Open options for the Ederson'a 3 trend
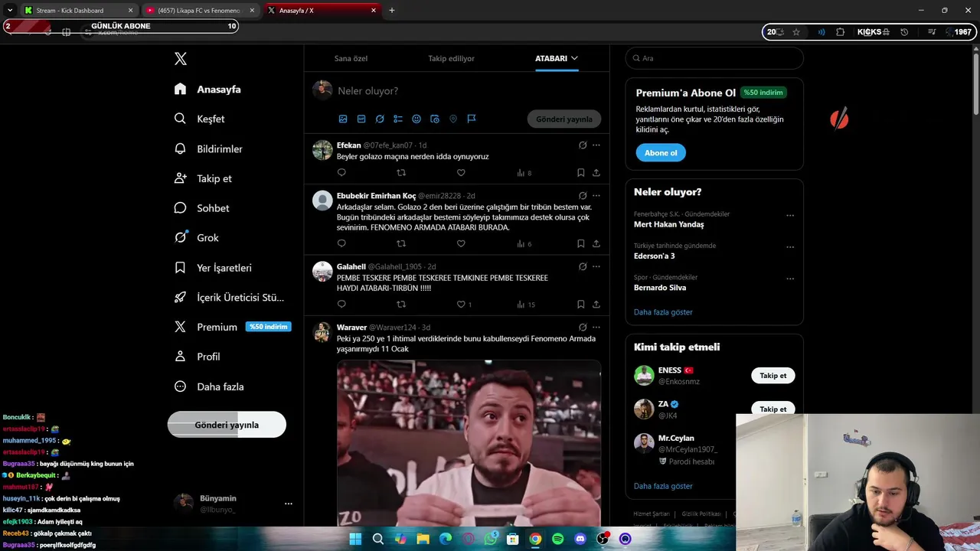The height and width of the screenshot is (551, 980). click(790, 247)
